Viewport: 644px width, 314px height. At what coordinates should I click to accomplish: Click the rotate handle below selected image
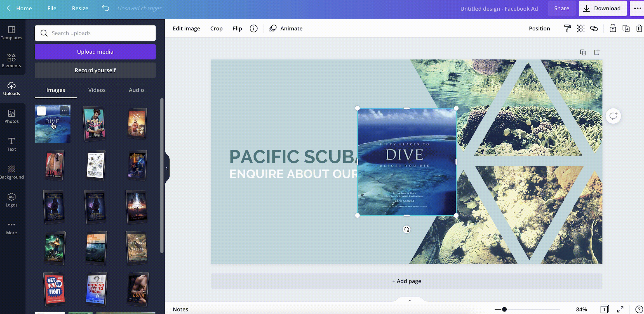point(406,229)
